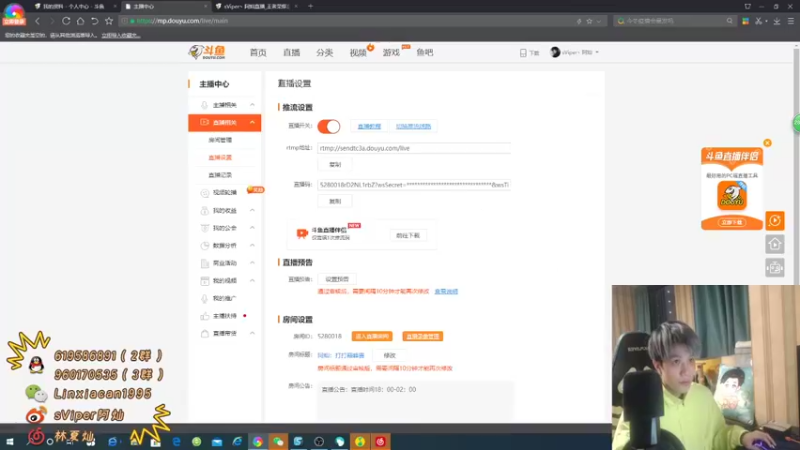Open browser home page icon
The height and width of the screenshot is (450, 800).
pyautogui.click(x=80, y=21)
